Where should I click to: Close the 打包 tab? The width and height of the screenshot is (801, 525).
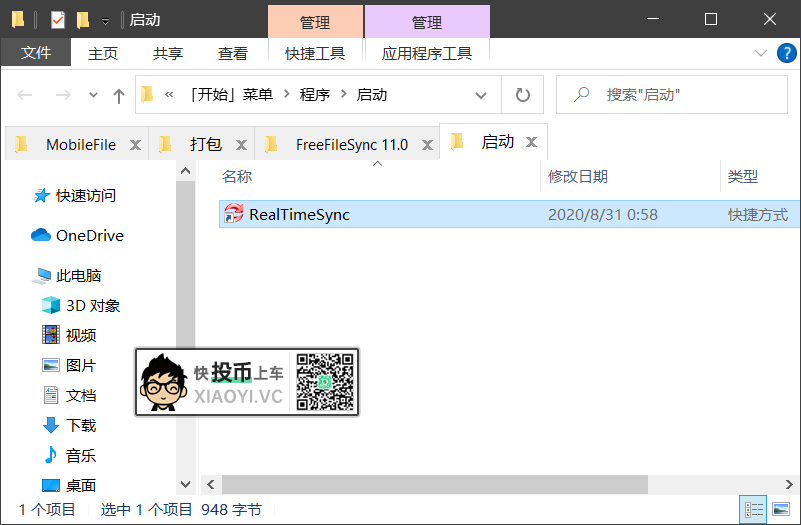click(x=241, y=145)
